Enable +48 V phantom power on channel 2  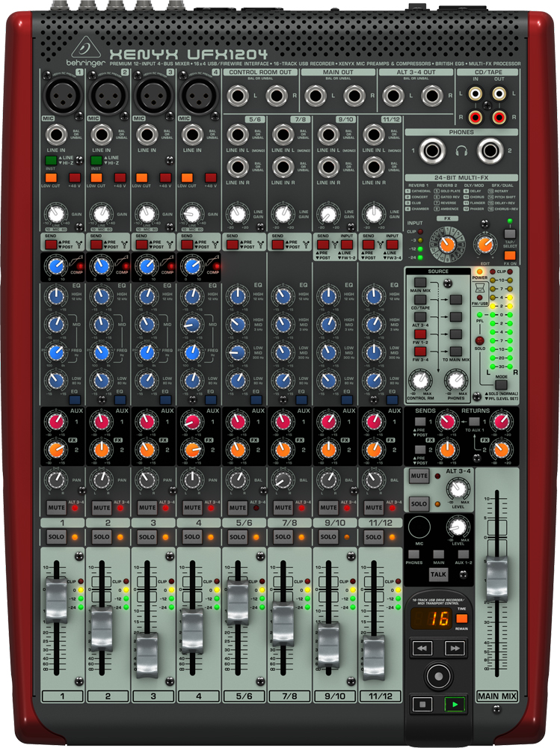(x=120, y=177)
